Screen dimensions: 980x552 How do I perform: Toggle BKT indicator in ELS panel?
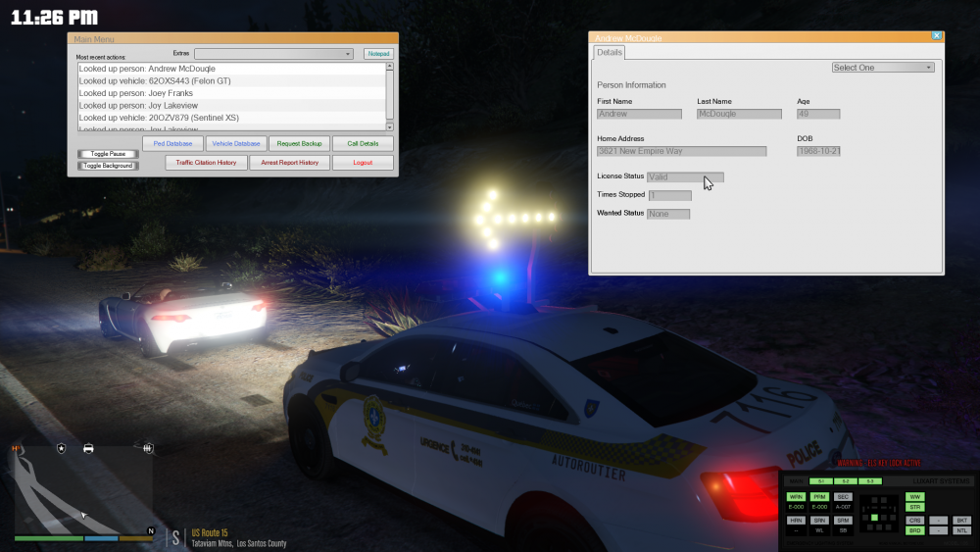(962, 520)
